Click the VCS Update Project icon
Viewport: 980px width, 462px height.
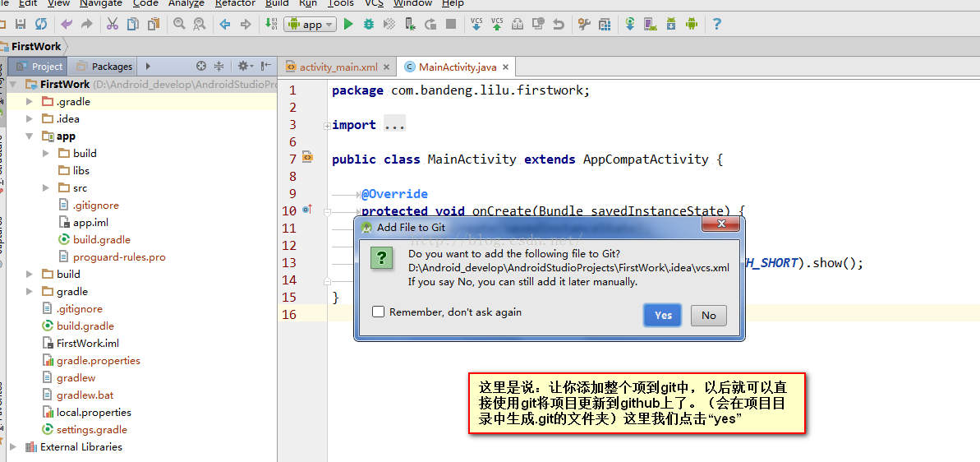click(x=476, y=25)
